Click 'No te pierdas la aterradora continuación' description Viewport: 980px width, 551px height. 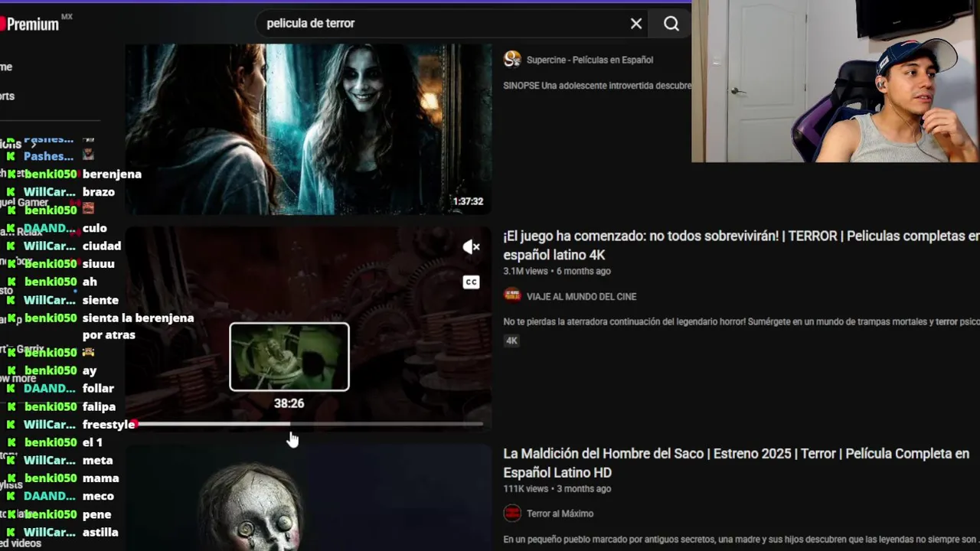coord(741,321)
